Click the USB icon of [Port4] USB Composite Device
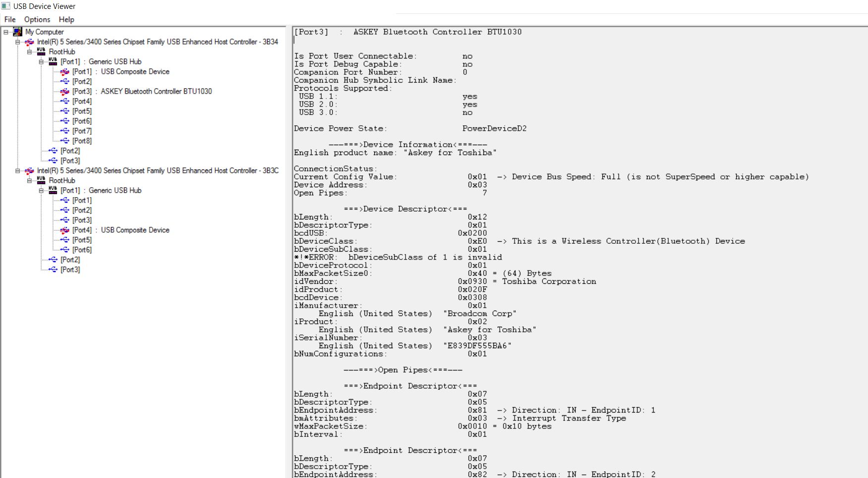Viewport: 868px width, 478px height. coord(65,230)
